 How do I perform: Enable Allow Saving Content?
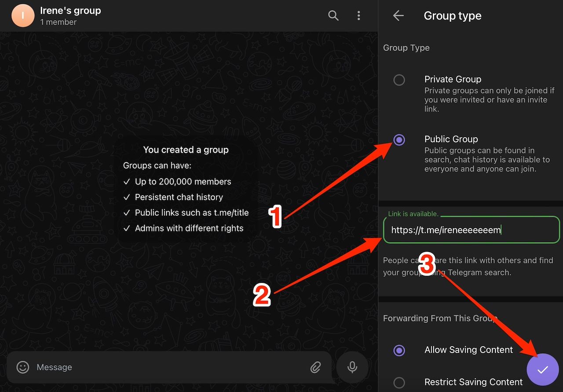(x=399, y=350)
